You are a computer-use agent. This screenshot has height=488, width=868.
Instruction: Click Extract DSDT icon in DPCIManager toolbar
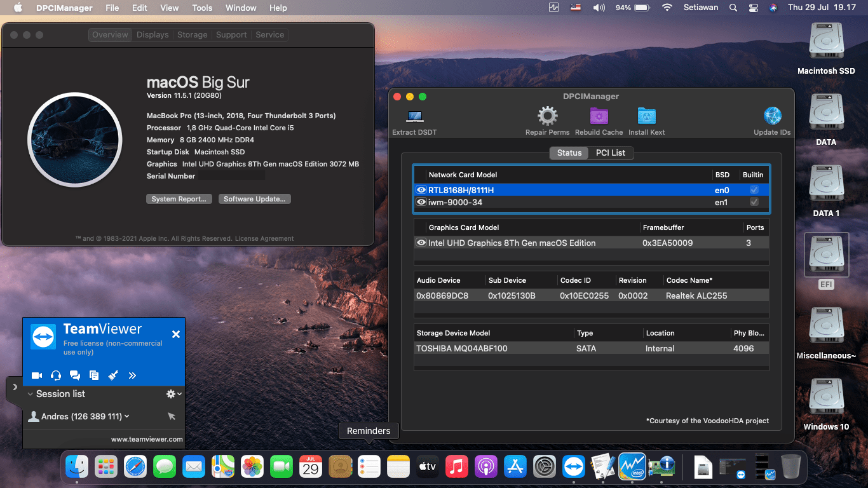415,116
